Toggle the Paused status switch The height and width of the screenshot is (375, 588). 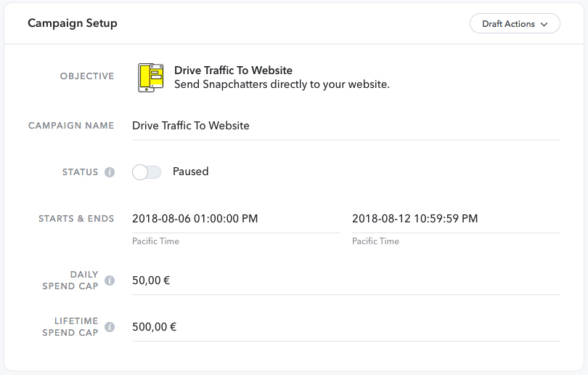pyautogui.click(x=147, y=172)
